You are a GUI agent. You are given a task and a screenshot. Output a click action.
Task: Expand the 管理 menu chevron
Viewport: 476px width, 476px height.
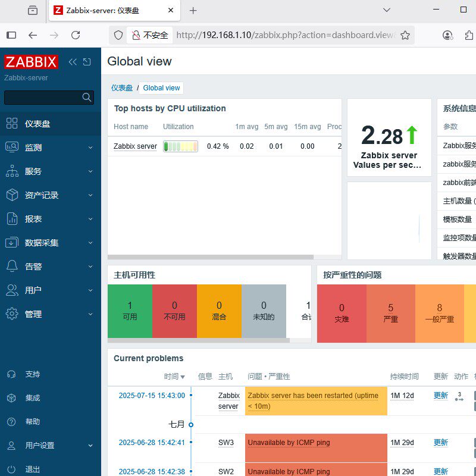pyautogui.click(x=90, y=314)
